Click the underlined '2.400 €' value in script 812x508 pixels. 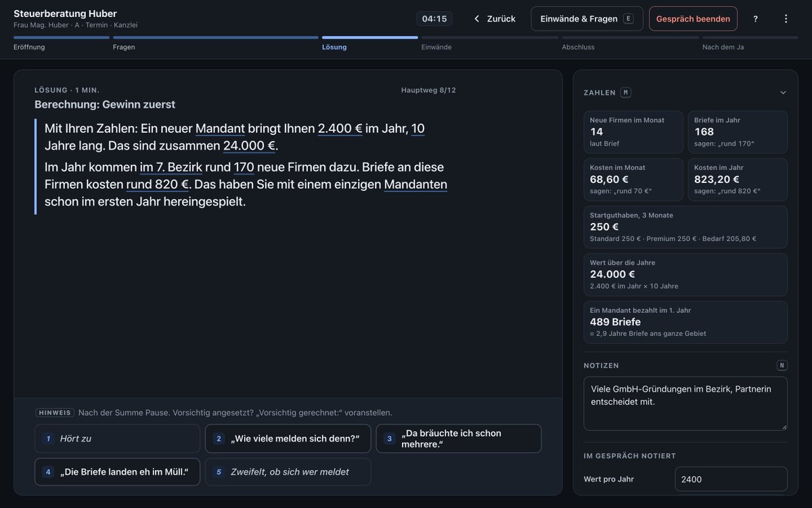[340, 128]
